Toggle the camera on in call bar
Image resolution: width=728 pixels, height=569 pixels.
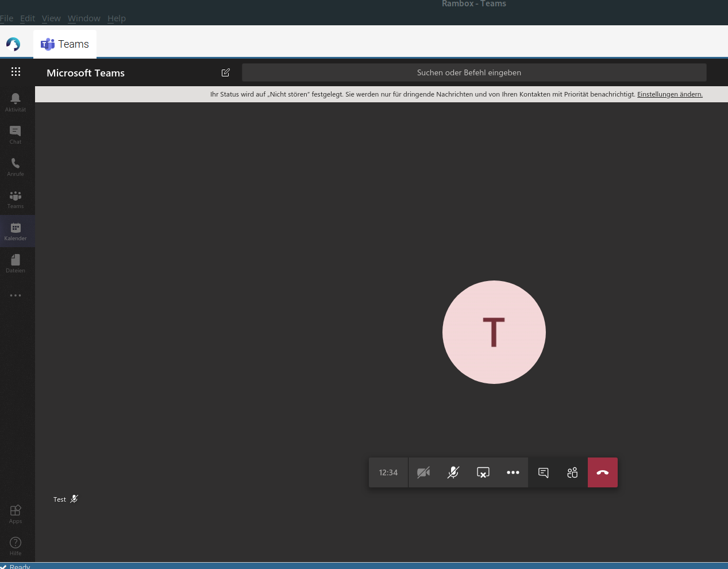(423, 472)
